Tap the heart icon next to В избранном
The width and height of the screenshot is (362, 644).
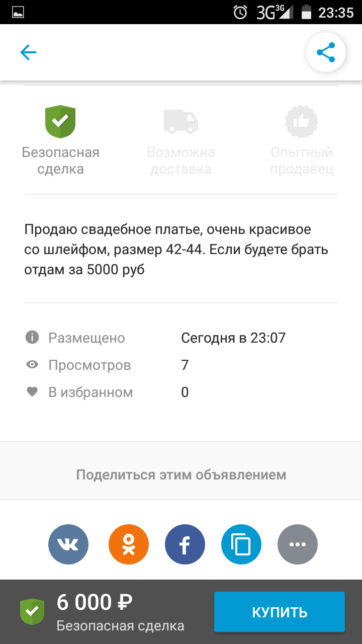[32, 391]
